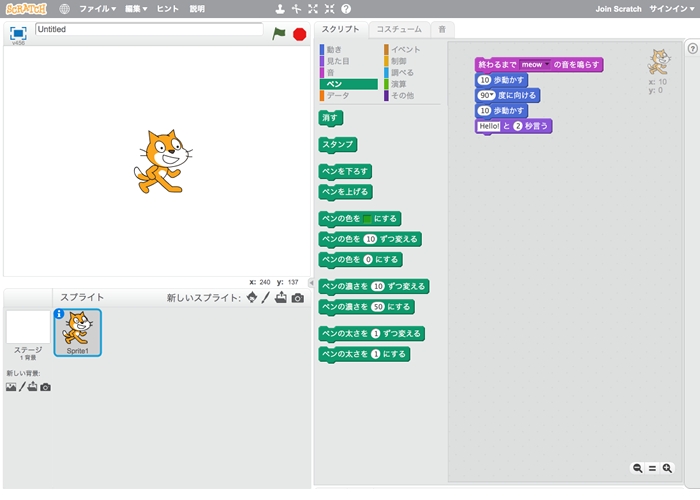Select the Delete scissors tool
Screen dimensions: 700x500
pyautogui.click(x=296, y=9)
